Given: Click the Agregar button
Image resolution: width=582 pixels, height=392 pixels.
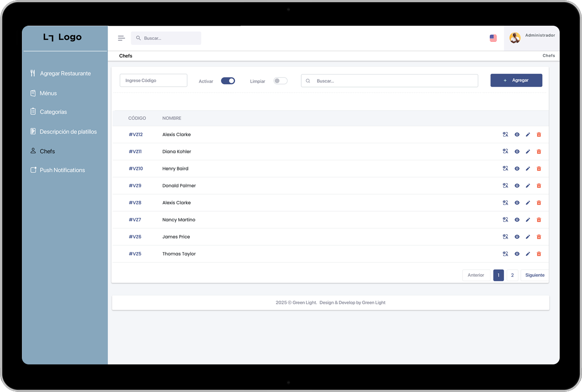Looking at the screenshot, I should click(x=516, y=80).
